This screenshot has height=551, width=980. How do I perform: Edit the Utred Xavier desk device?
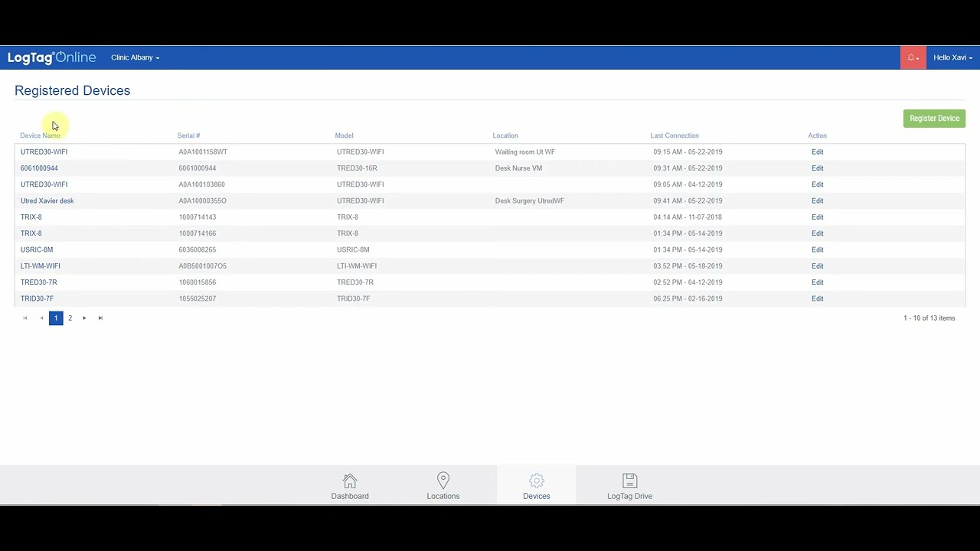817,201
